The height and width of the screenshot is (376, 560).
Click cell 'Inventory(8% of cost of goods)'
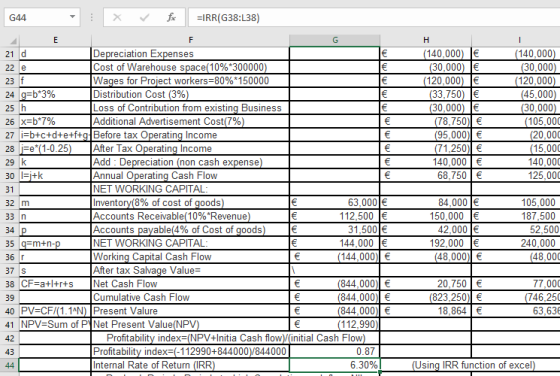point(190,203)
